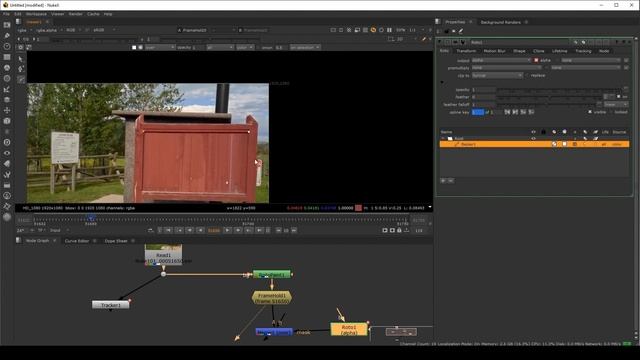Activate the Bezier drawing tool in viewer
Screen dimensions: 640x360
pyautogui.click(x=21, y=79)
